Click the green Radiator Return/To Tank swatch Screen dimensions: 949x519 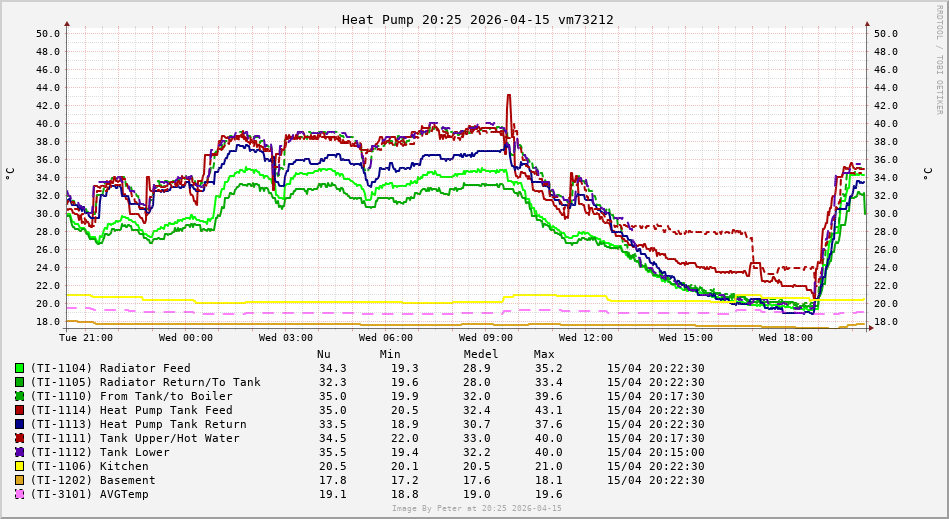click(x=19, y=382)
